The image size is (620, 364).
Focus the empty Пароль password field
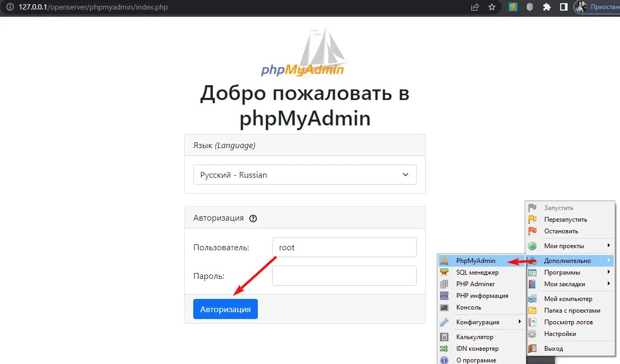pyautogui.click(x=344, y=276)
